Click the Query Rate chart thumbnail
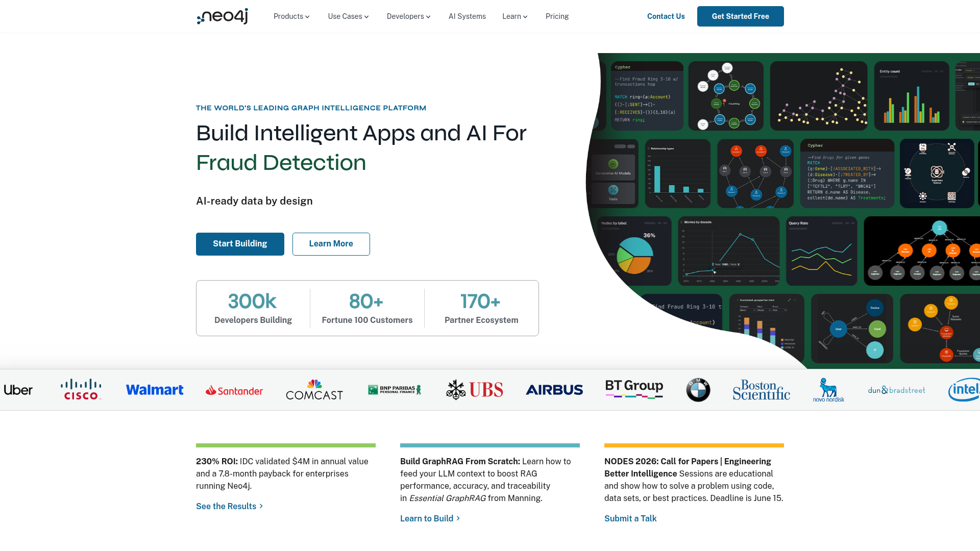Image resolution: width=980 pixels, height=551 pixels. point(822,251)
